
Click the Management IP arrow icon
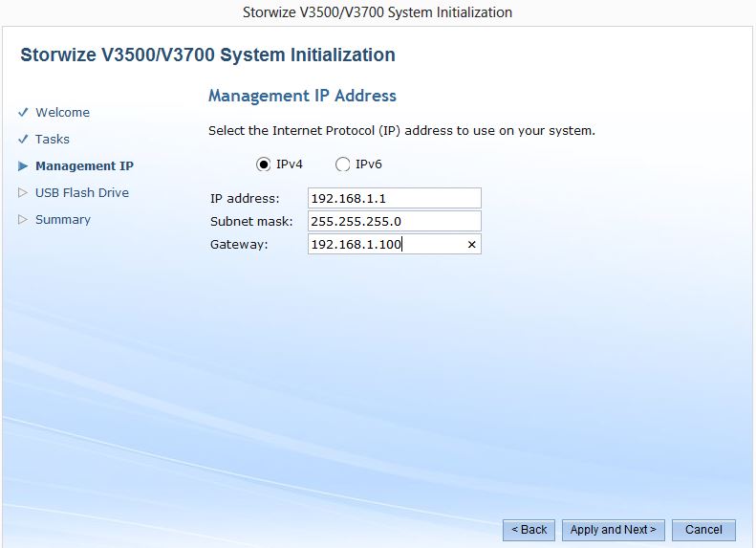(x=23, y=166)
